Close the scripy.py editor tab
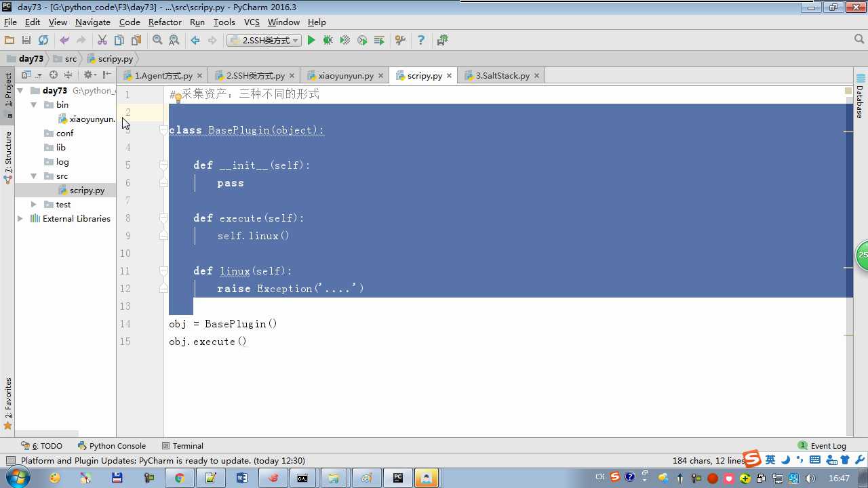Screen dimensions: 868x488 (x=450, y=76)
